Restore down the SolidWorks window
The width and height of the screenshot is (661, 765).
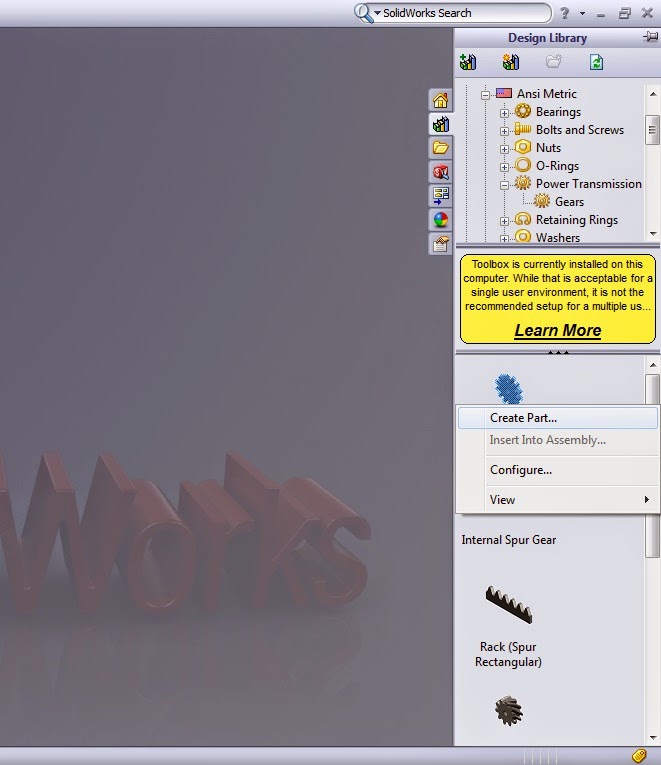624,13
